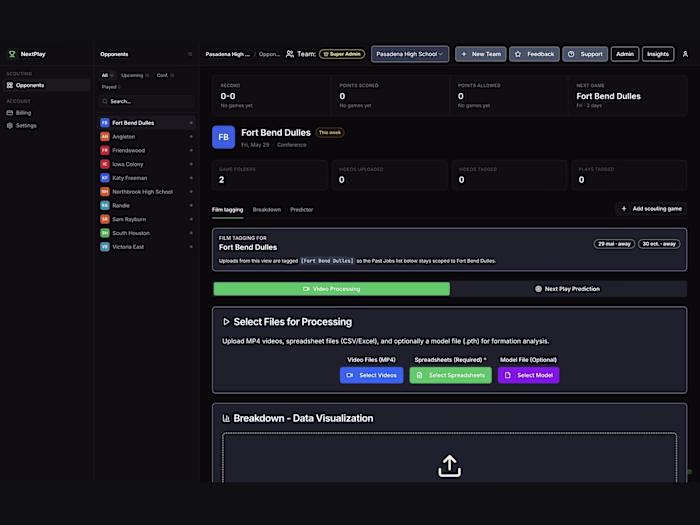Viewport: 700px width, 525px height.
Task: Click the Next Game Fort Bend Dulles card
Action: click(627, 96)
